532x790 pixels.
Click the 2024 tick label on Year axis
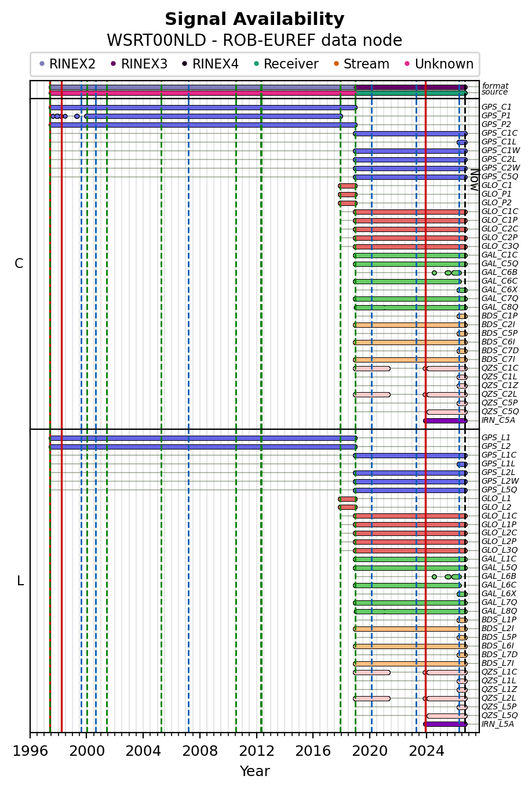click(427, 751)
